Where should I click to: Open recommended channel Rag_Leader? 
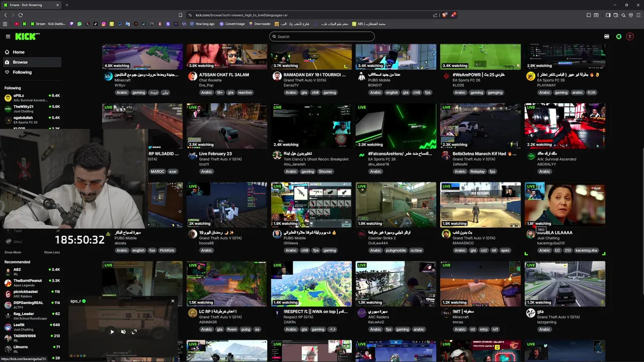click(32, 316)
